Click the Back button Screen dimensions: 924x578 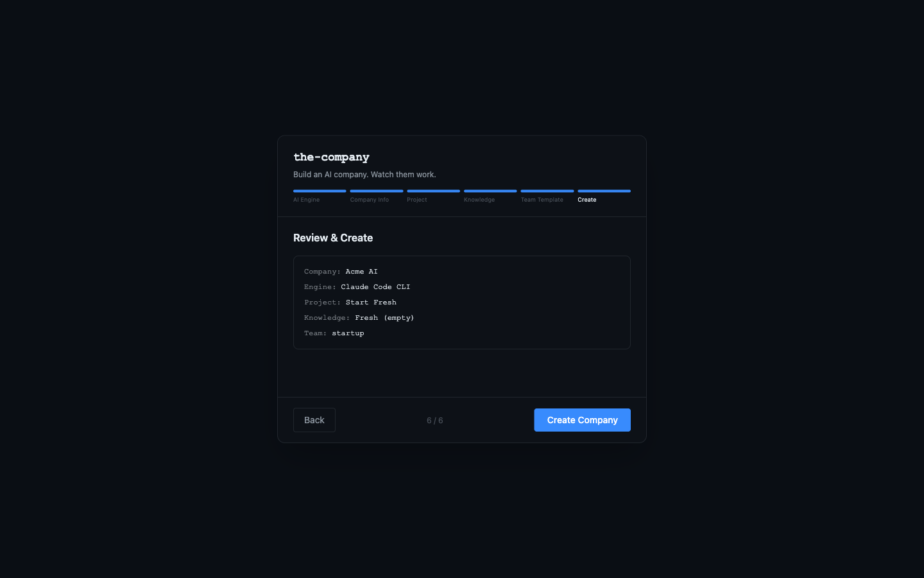314,420
